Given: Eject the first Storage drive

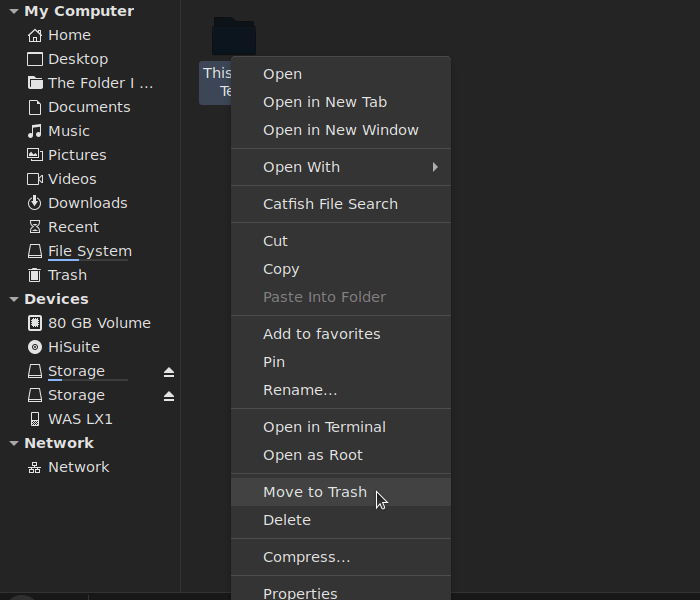Looking at the screenshot, I should [169, 372].
